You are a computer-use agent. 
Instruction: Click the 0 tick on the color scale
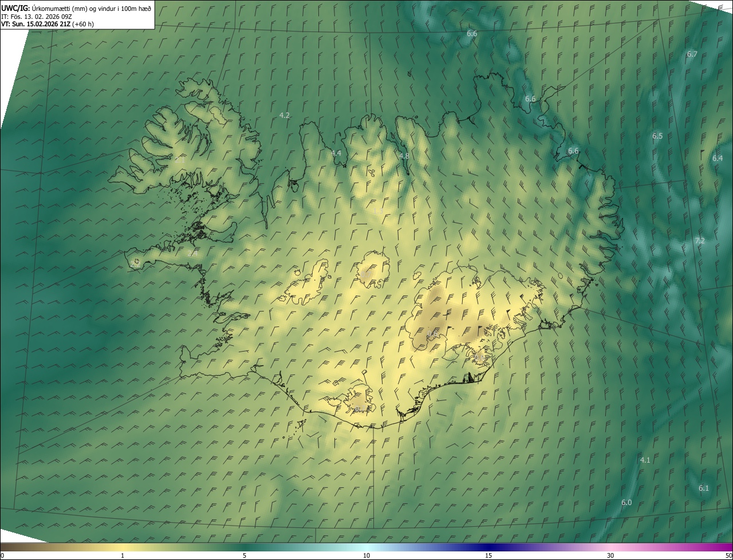tap(2, 555)
